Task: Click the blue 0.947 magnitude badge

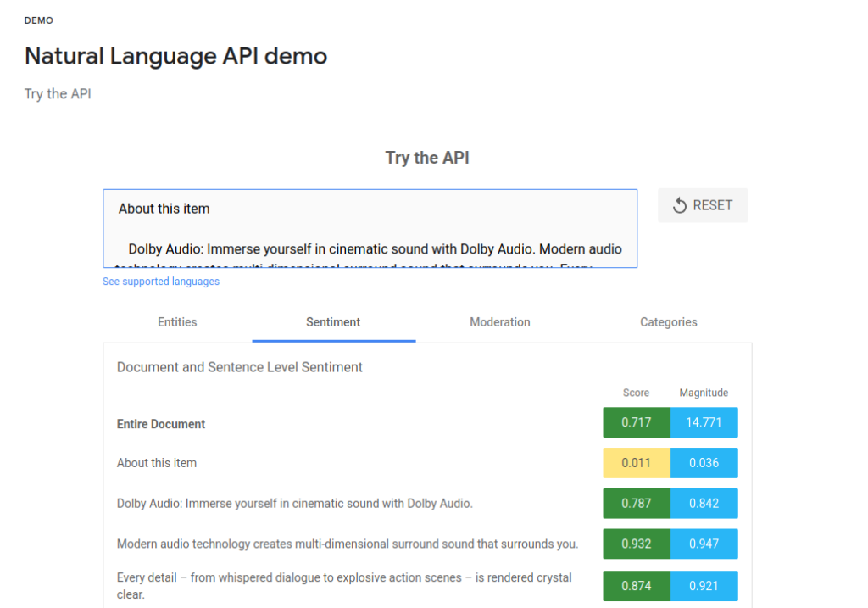Action: coord(704,544)
